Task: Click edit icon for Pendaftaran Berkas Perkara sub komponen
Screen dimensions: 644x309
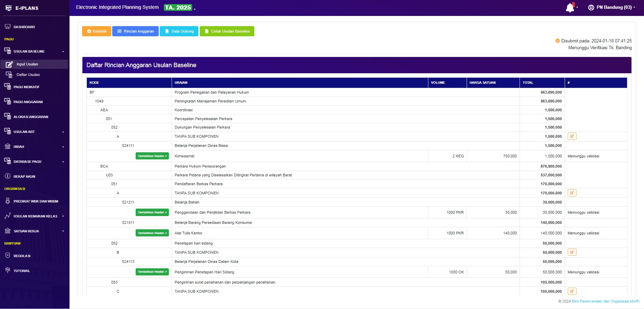Action: 572,193
